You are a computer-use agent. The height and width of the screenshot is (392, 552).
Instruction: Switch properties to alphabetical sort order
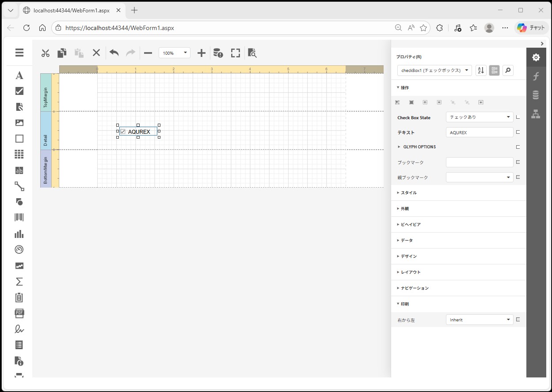[x=481, y=70]
